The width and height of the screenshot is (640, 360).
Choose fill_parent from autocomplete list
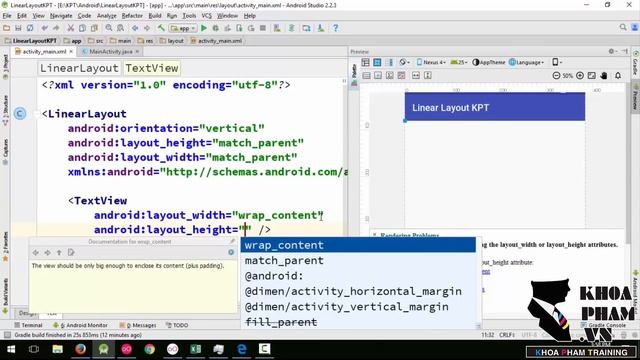[x=358, y=322]
